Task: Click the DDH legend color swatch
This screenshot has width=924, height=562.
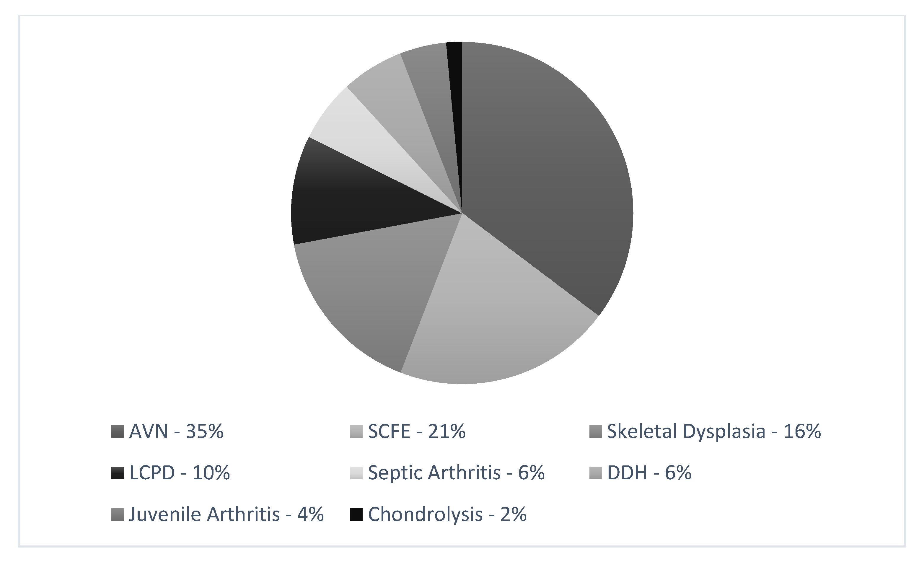Action: click(x=596, y=473)
